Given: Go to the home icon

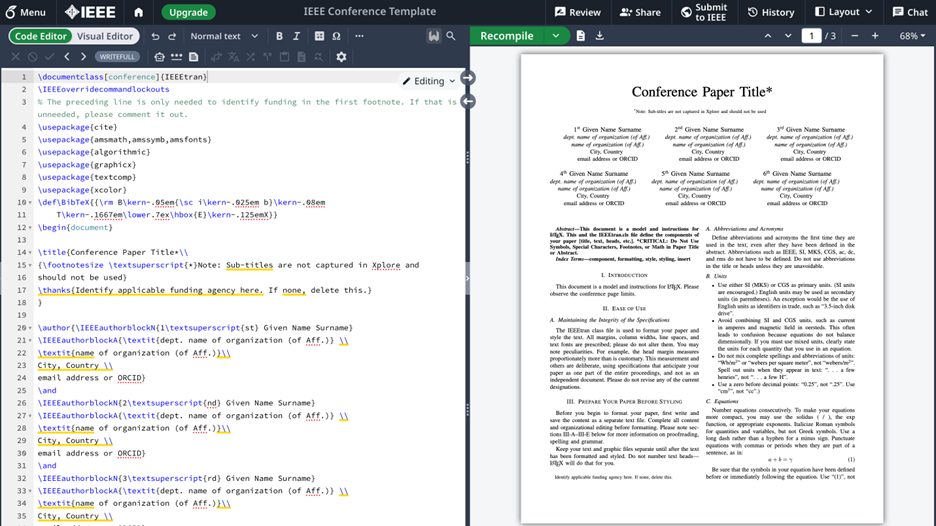Looking at the screenshot, I should pos(139,12).
